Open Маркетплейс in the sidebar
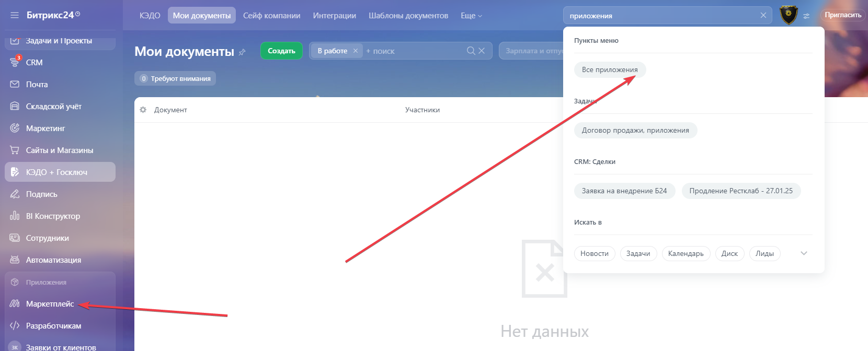Image resolution: width=868 pixels, height=351 pixels. point(50,303)
